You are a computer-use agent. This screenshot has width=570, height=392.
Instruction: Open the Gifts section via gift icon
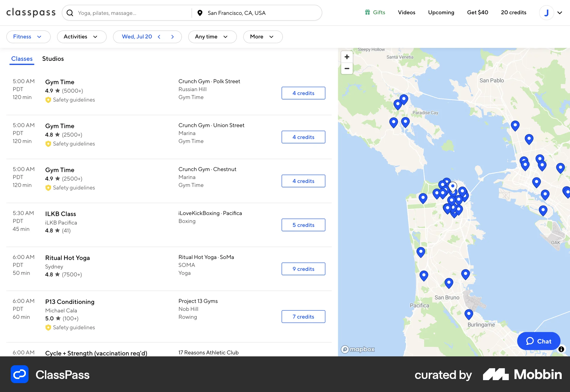coord(367,12)
